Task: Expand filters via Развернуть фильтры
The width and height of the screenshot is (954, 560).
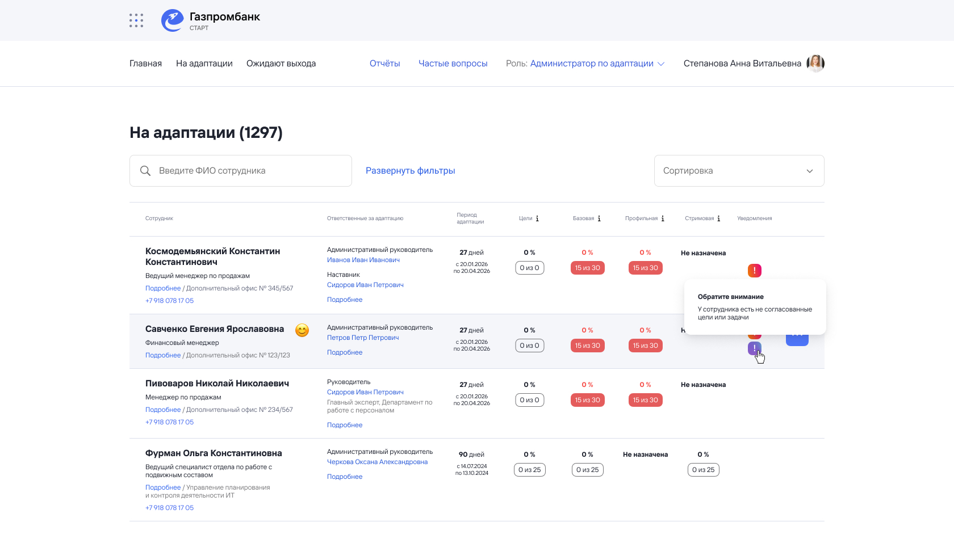Action: click(x=410, y=171)
